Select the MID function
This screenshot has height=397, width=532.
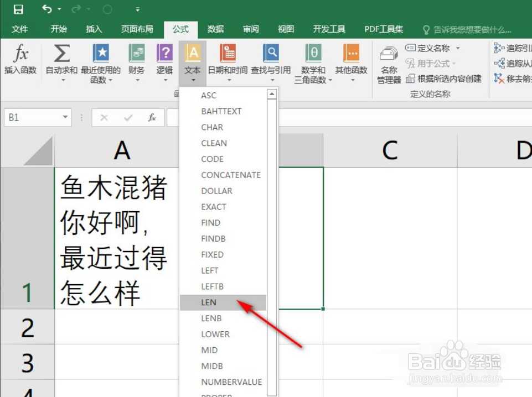pos(223,350)
